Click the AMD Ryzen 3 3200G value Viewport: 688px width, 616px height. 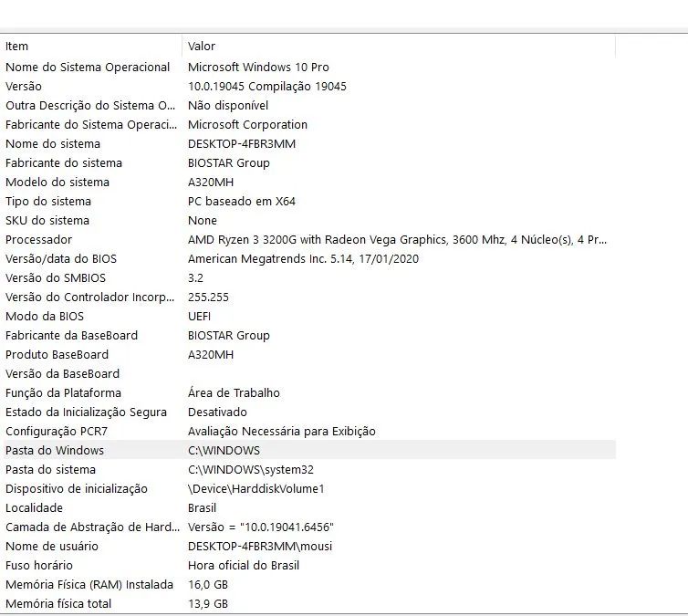[397, 239]
